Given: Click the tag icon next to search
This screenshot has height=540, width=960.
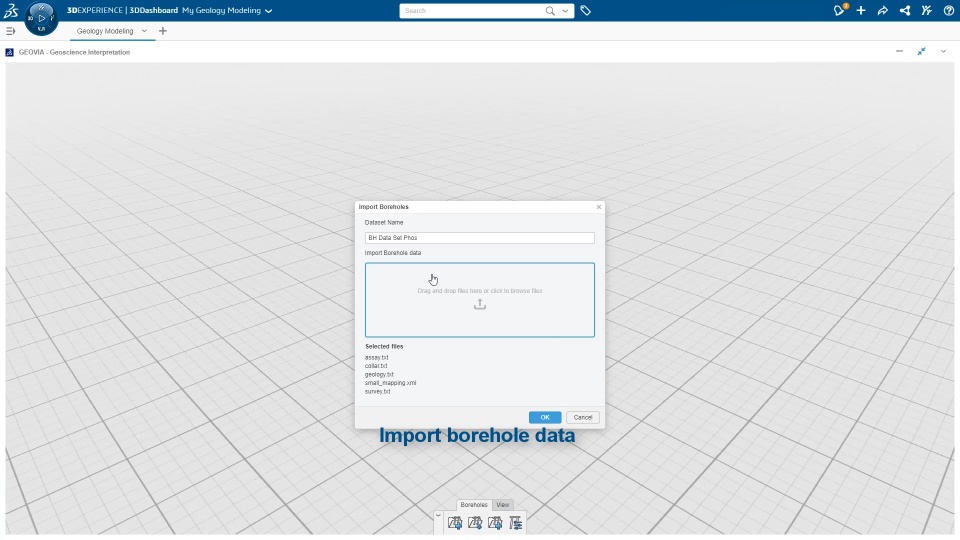Looking at the screenshot, I should [585, 10].
